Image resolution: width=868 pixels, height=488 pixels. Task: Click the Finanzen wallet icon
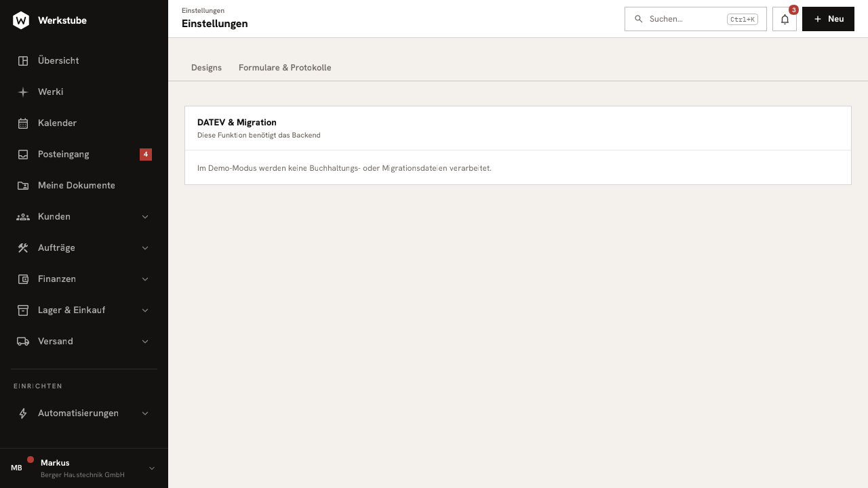23,279
